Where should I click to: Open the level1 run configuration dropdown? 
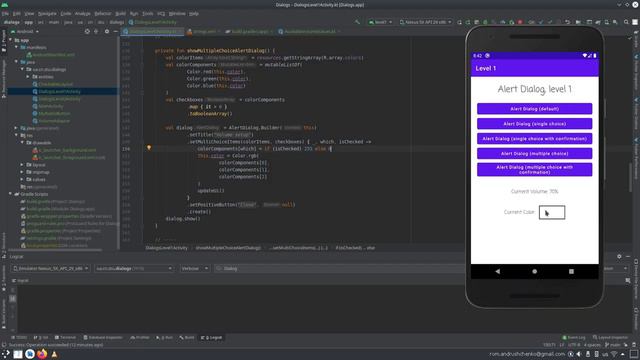pos(380,22)
